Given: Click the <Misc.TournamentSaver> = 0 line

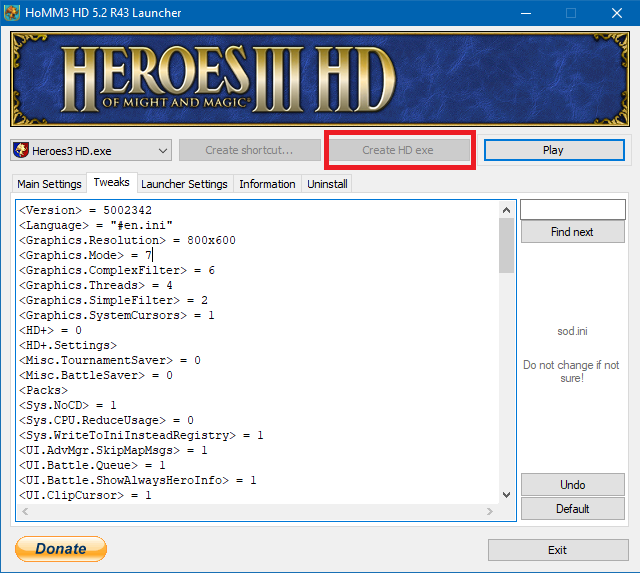Looking at the screenshot, I should tap(110, 360).
